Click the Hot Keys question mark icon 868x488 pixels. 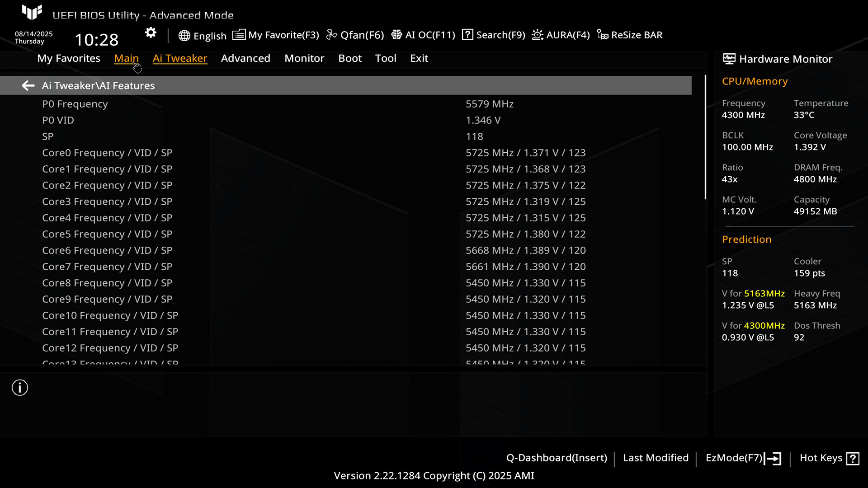pos(853,459)
